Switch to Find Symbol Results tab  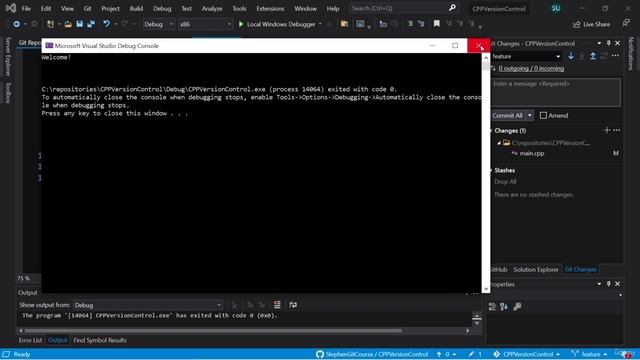pos(100,340)
